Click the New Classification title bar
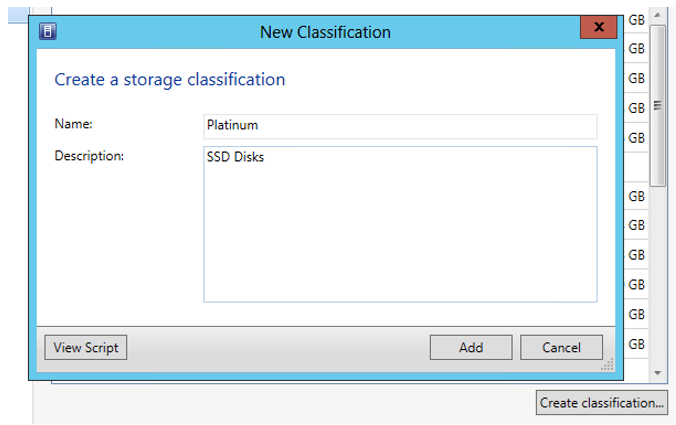This screenshot has width=676, height=425. point(325,32)
